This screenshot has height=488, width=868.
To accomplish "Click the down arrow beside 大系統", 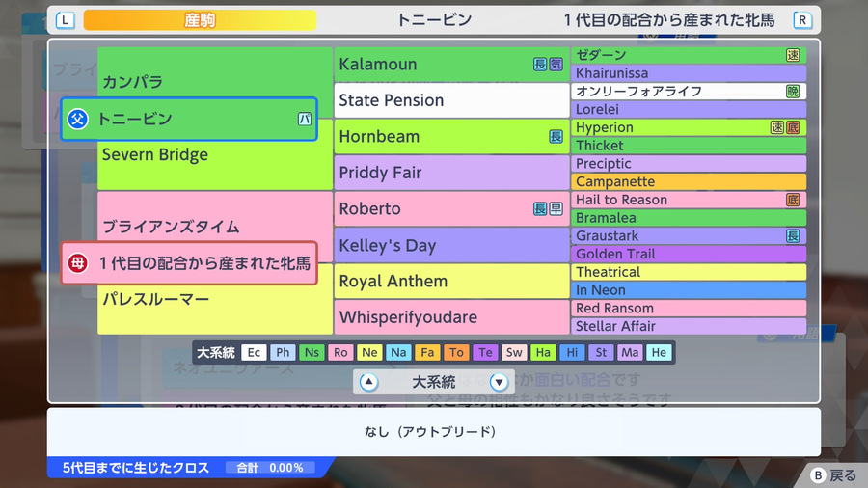I will (499, 382).
